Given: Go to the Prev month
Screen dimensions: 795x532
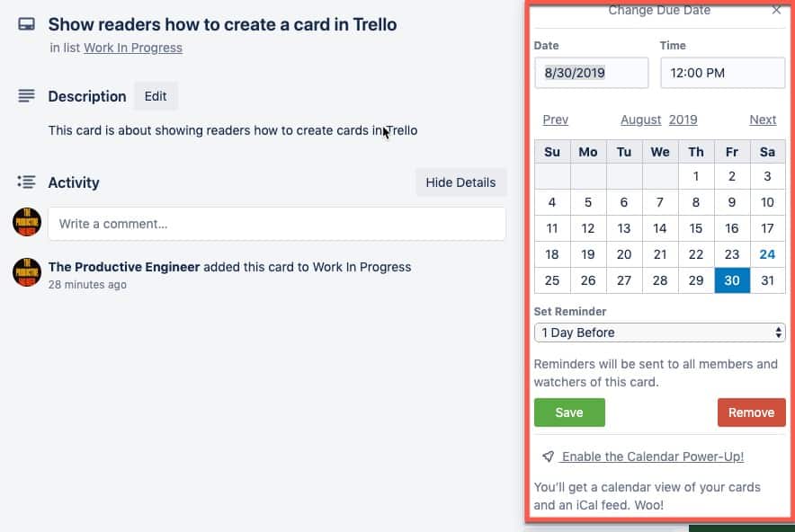Looking at the screenshot, I should point(555,120).
